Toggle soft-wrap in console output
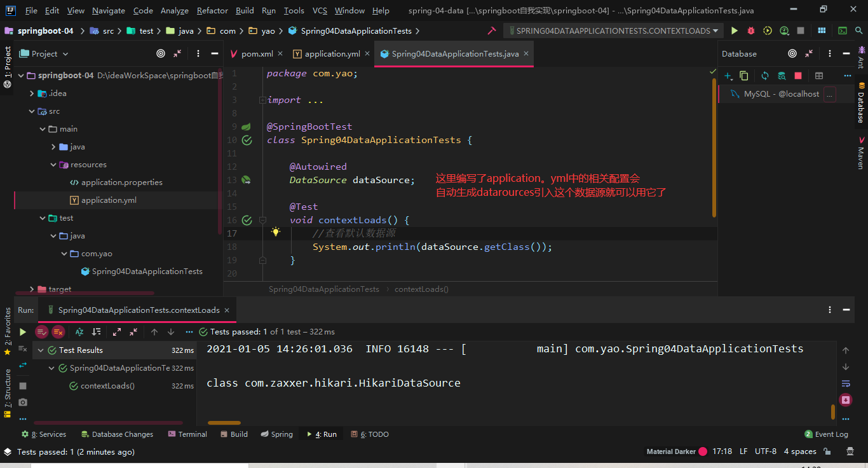The width and height of the screenshot is (868, 468). (x=846, y=383)
